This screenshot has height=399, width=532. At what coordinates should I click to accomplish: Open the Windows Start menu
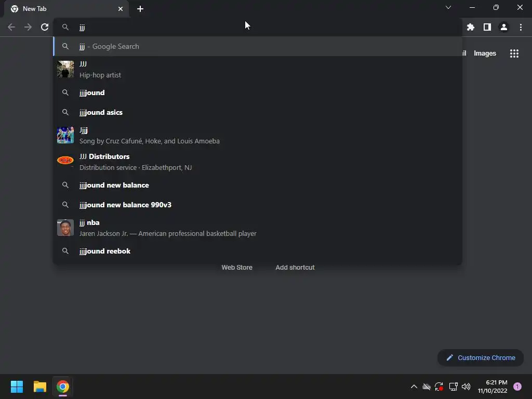click(x=17, y=387)
